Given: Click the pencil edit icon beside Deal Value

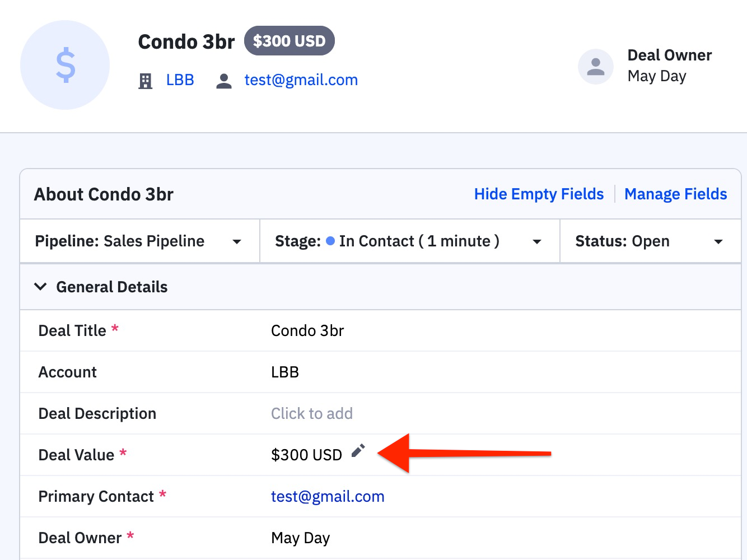Looking at the screenshot, I should pos(358,451).
